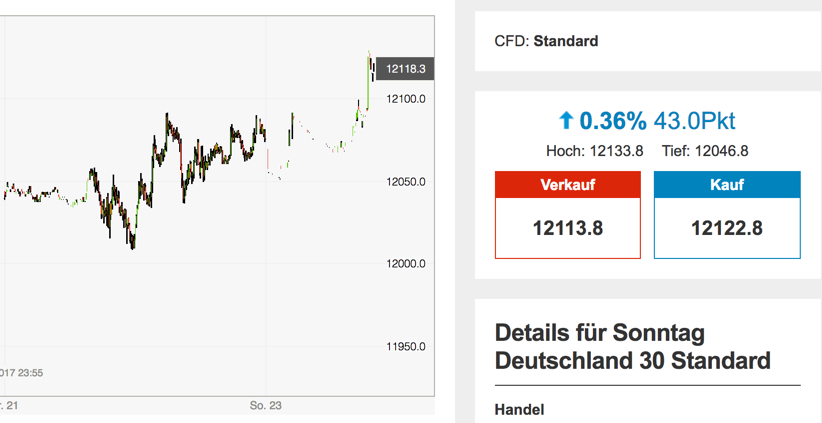
Task: Click the 12100.0 price axis label
Action: (x=406, y=99)
